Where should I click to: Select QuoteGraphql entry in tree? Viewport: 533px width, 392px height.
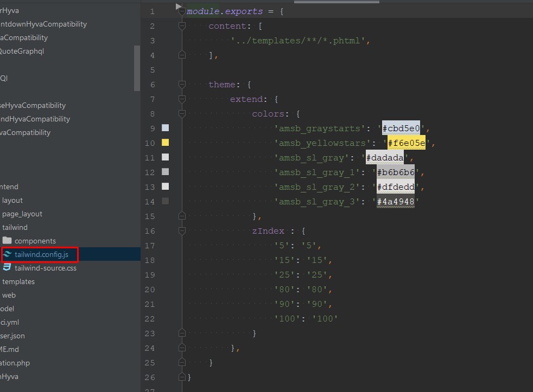click(22, 52)
